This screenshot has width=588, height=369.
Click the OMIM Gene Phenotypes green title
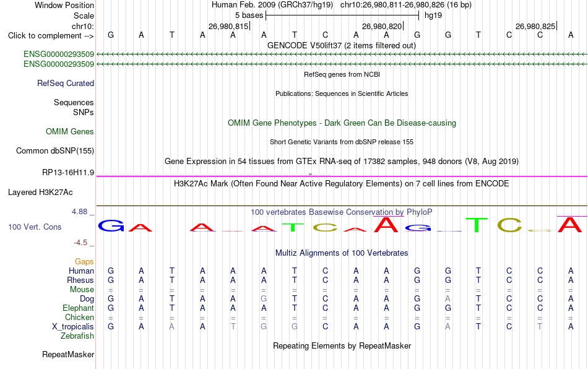coord(342,123)
